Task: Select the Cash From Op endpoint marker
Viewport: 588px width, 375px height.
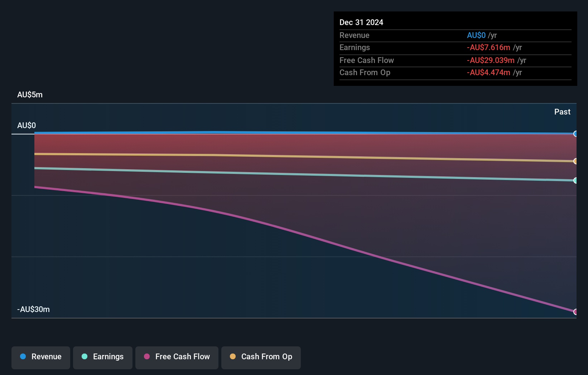Action: pyautogui.click(x=575, y=161)
